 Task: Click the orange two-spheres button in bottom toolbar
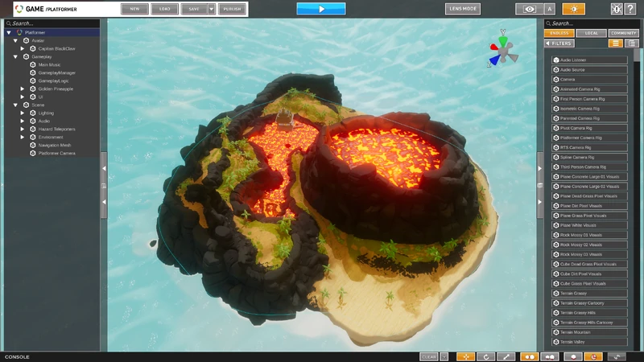[x=530, y=356]
